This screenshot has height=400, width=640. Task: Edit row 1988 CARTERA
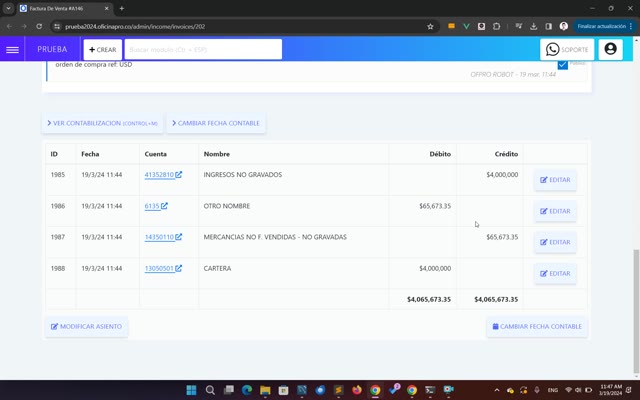(555, 273)
